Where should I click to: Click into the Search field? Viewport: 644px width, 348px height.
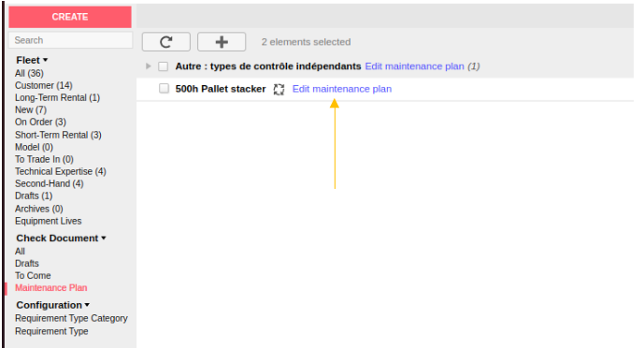(70, 40)
